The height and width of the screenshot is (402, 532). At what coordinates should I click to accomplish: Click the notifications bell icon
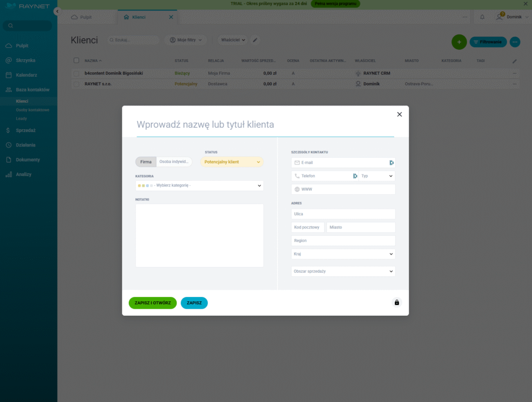coord(482,17)
